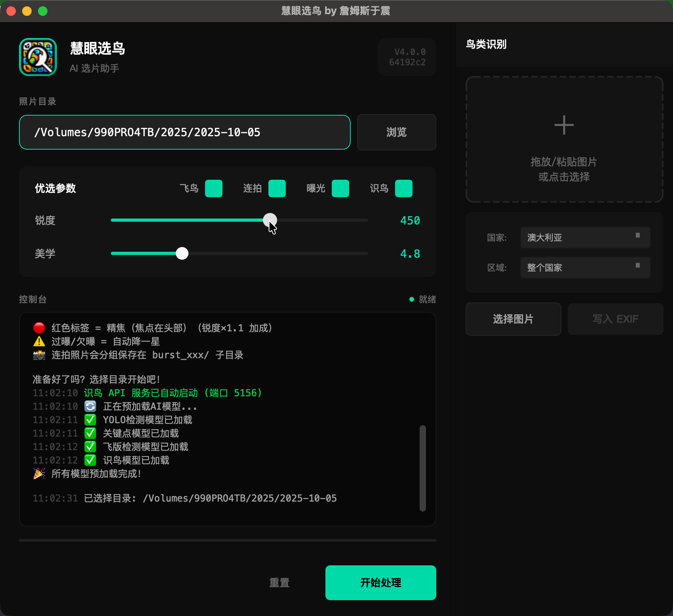Open the 区域 dropdown showing 整个国家
This screenshot has width=673, height=616.
(585, 268)
